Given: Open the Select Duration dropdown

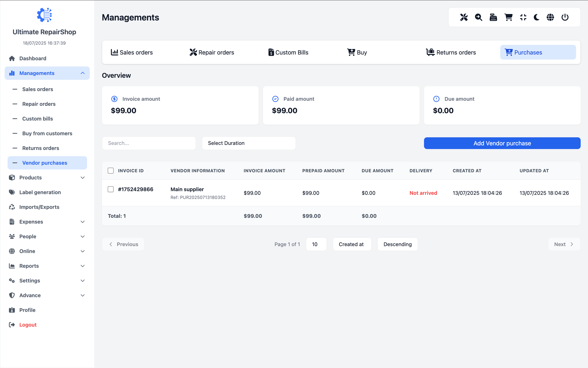Looking at the screenshot, I should click(x=248, y=143).
